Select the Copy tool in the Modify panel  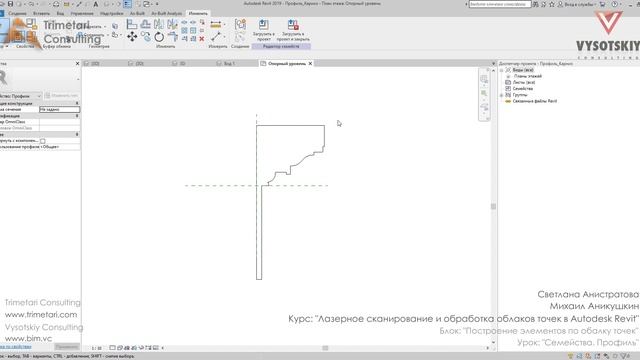pos(145,37)
